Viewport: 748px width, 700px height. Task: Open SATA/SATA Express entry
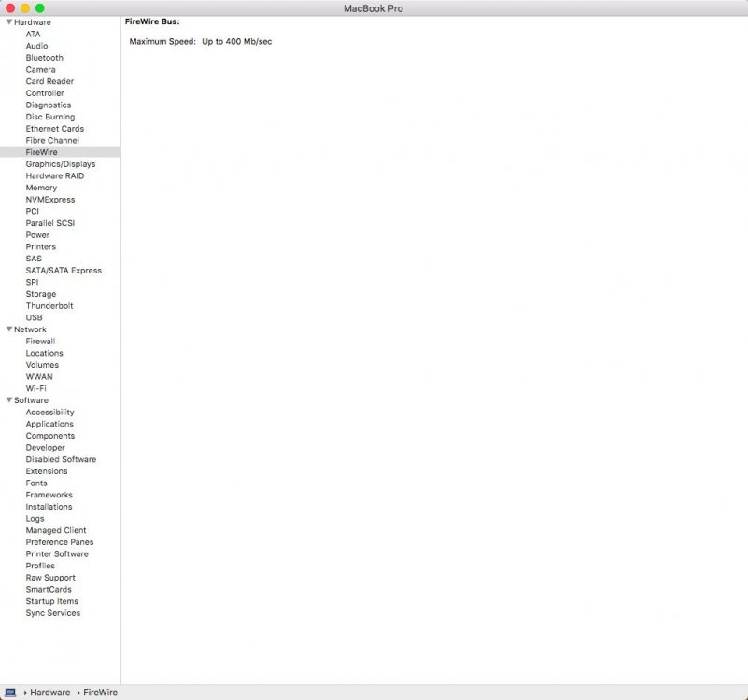(64, 271)
